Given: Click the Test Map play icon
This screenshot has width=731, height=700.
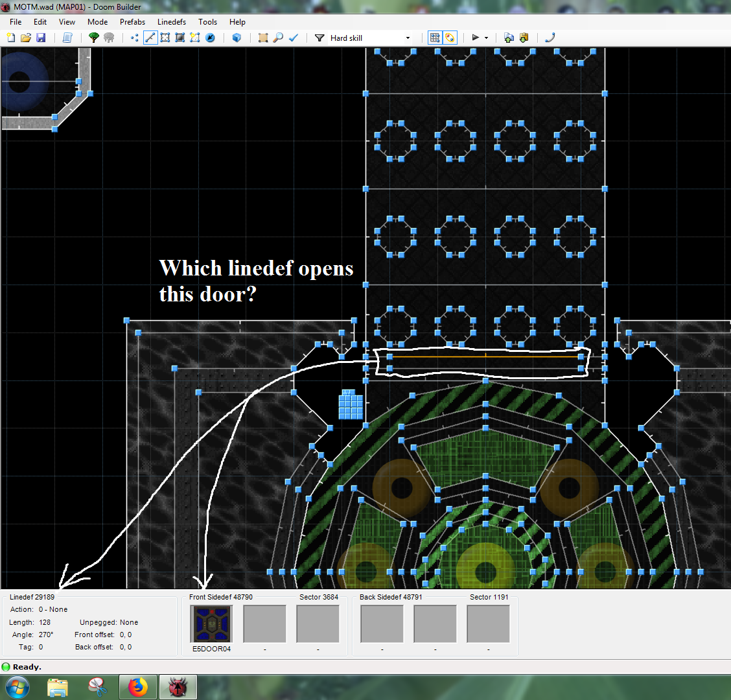Looking at the screenshot, I should pos(476,38).
